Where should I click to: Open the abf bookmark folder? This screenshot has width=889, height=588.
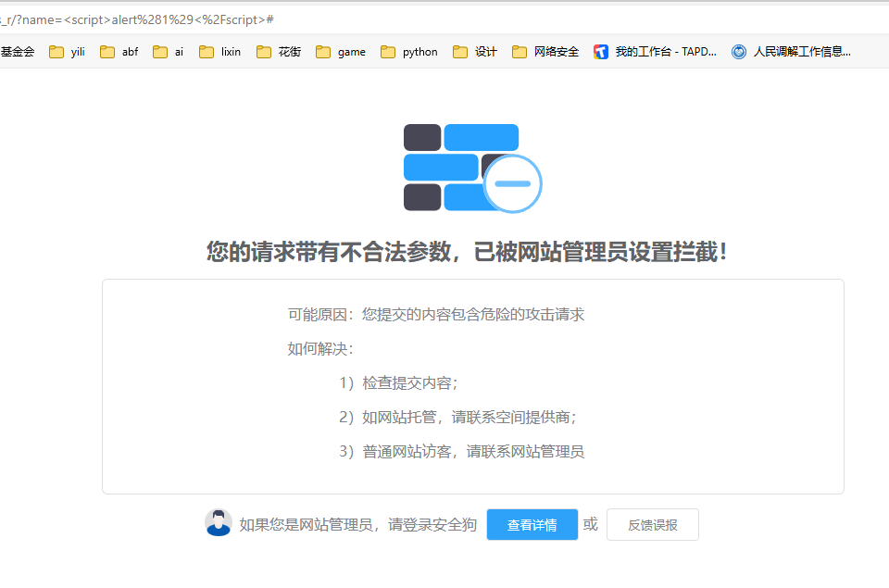point(119,52)
